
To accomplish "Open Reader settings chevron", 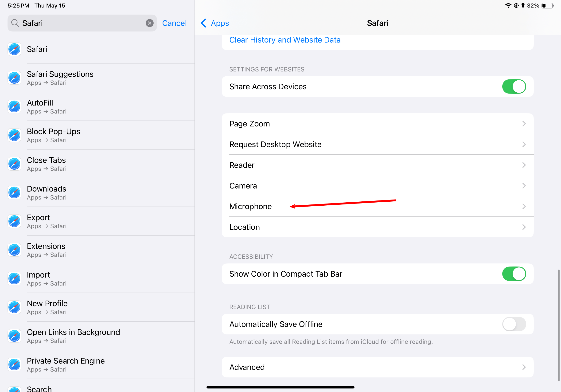I will pyautogui.click(x=524, y=165).
